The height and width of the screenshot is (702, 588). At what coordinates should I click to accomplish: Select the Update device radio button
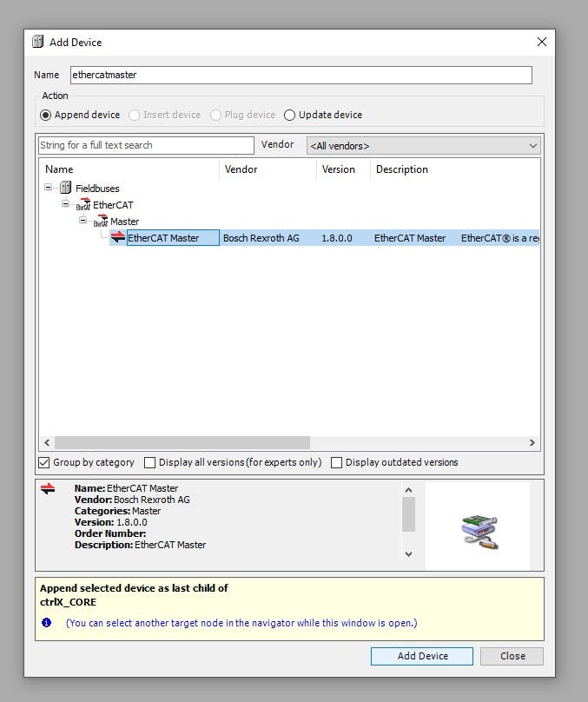pos(289,115)
